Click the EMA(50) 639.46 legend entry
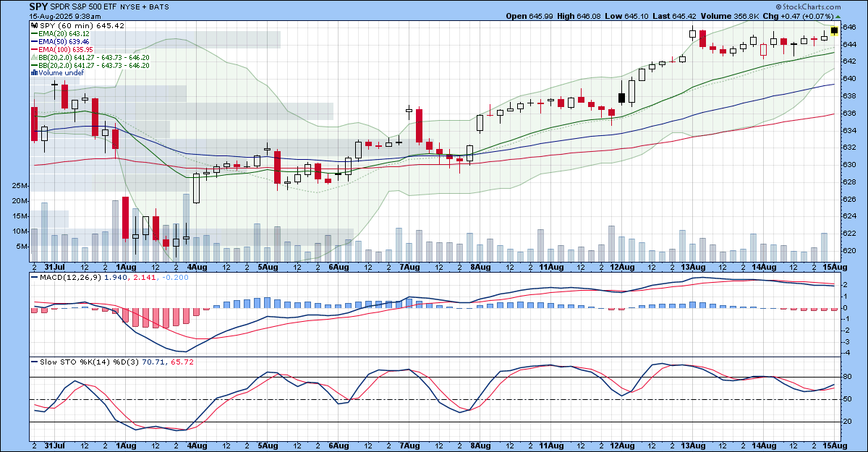This screenshot has width=868, height=452. coord(65,41)
